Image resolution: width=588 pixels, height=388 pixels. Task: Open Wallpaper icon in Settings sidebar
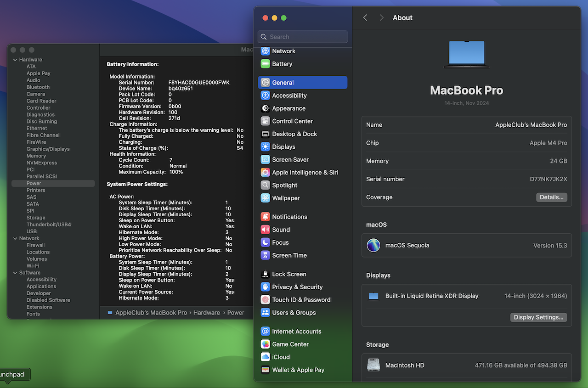265,198
